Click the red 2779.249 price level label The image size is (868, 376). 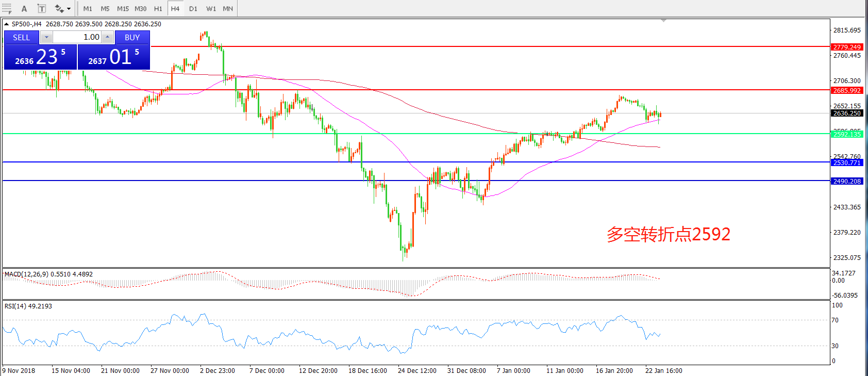pos(847,47)
